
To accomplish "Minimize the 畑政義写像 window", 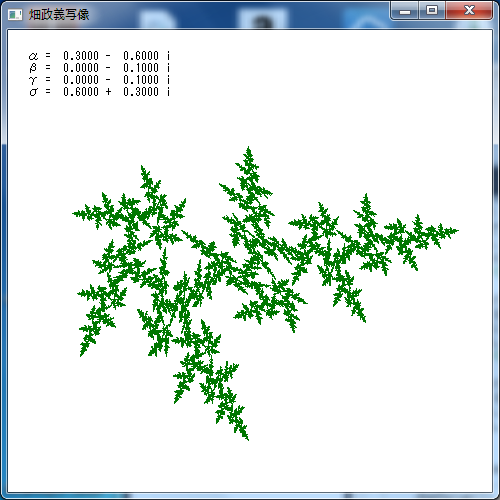I will click(x=405, y=11).
